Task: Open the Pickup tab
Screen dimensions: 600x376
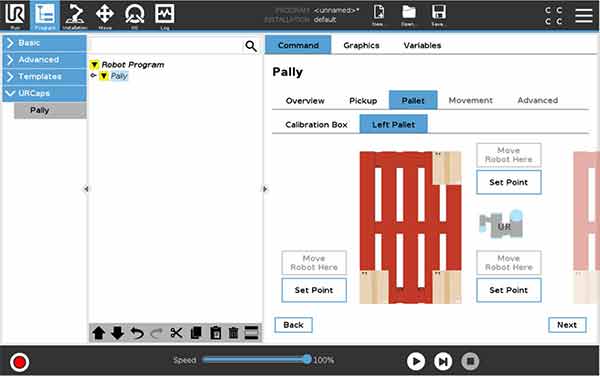Action: (363, 101)
